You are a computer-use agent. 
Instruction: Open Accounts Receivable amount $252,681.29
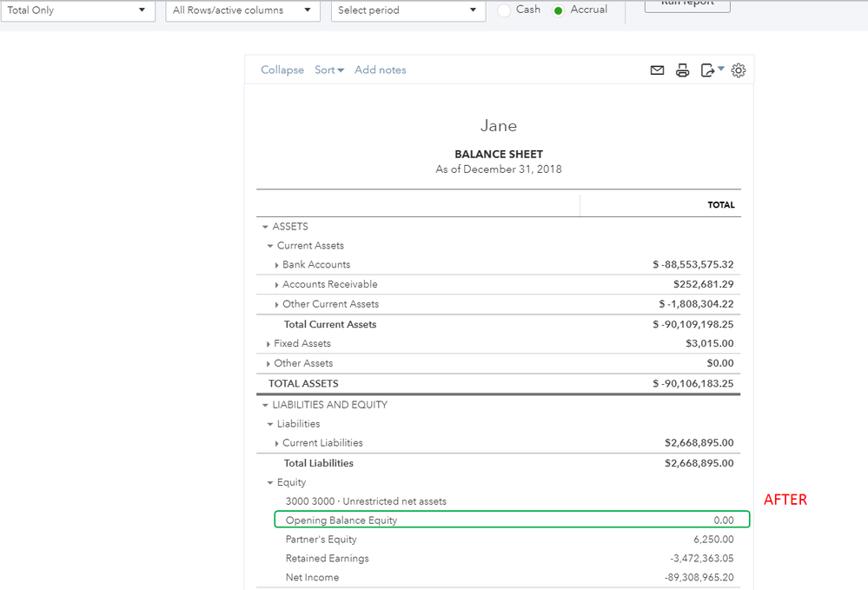point(704,284)
